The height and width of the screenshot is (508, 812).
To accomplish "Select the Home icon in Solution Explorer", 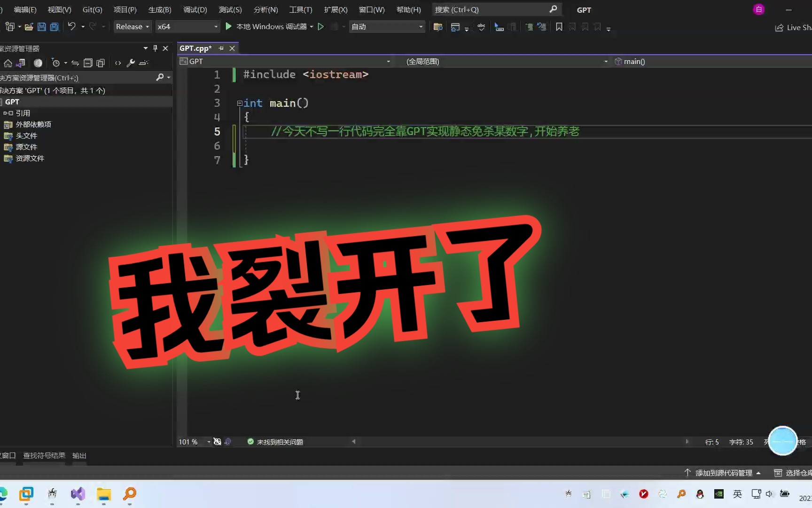I will [x=8, y=63].
